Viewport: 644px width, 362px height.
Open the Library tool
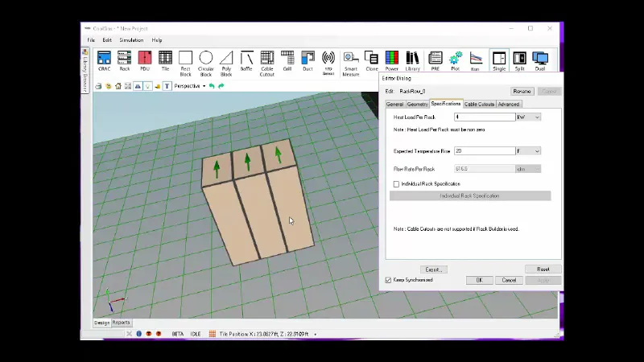point(412,61)
